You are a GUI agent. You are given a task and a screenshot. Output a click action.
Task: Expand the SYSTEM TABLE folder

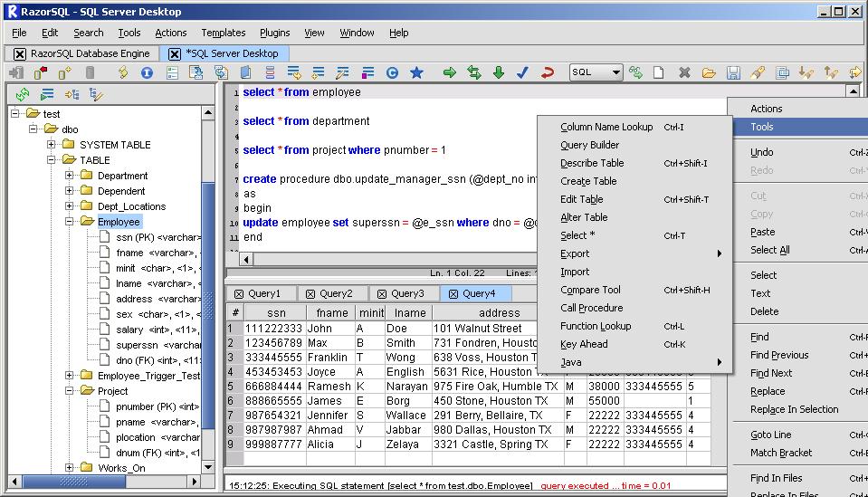coord(51,145)
